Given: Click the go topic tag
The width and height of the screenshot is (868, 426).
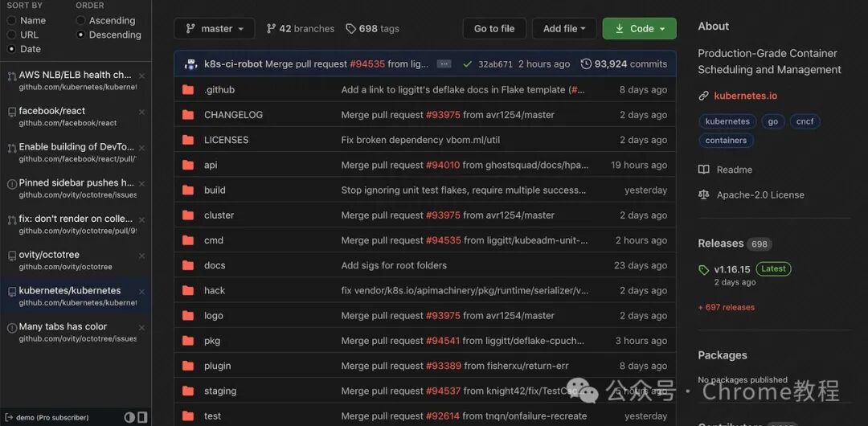Looking at the screenshot, I should click(773, 121).
